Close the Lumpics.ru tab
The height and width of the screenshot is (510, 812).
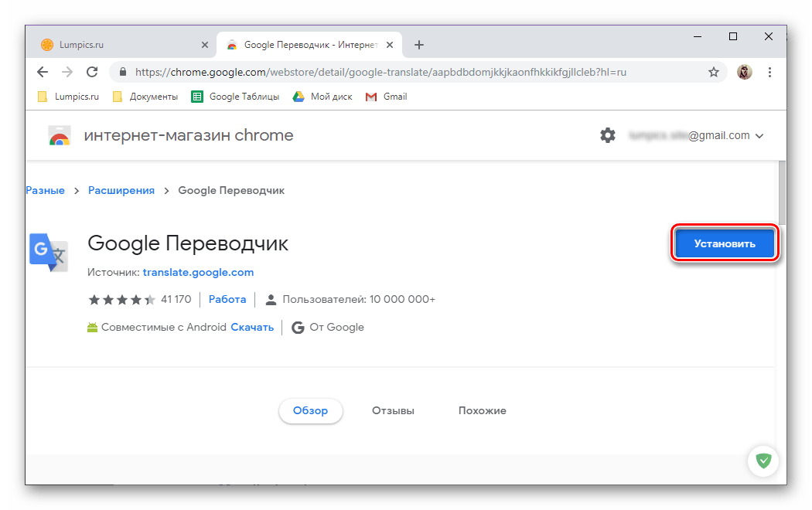pyautogui.click(x=205, y=45)
